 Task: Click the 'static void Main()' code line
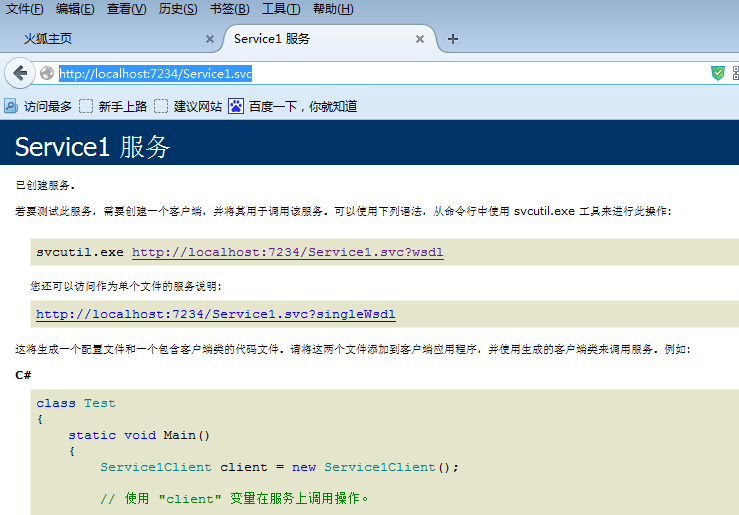(139, 435)
